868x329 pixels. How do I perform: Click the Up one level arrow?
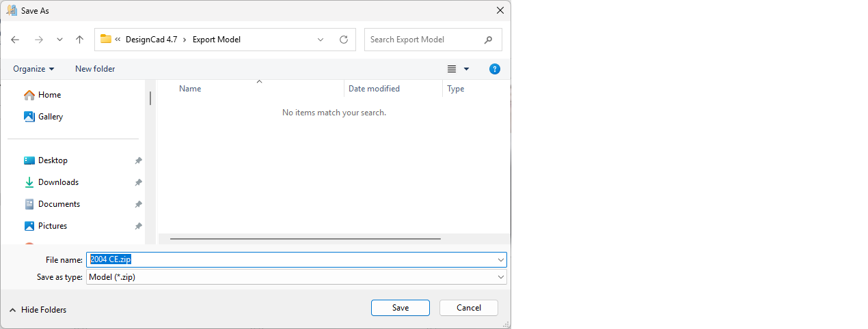pyautogui.click(x=79, y=40)
